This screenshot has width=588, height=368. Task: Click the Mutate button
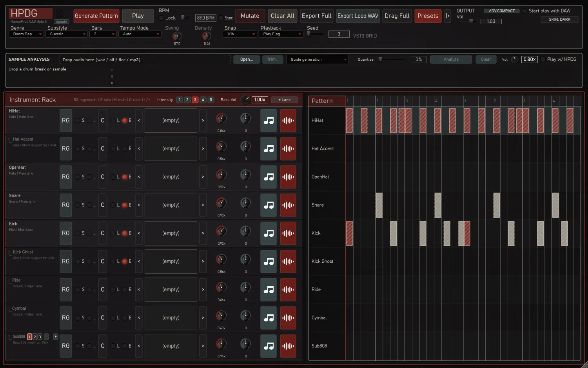[250, 16]
